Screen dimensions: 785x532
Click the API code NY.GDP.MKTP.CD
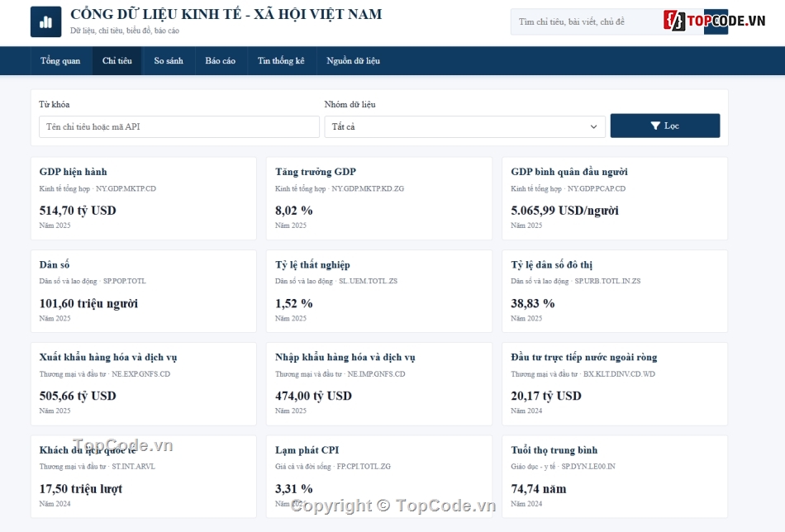(126, 188)
